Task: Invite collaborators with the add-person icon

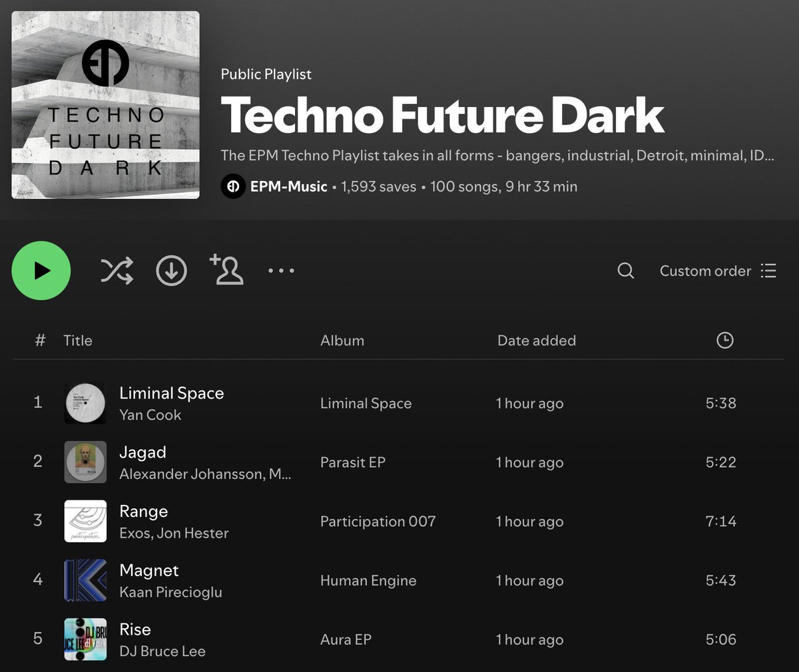Action: click(226, 269)
